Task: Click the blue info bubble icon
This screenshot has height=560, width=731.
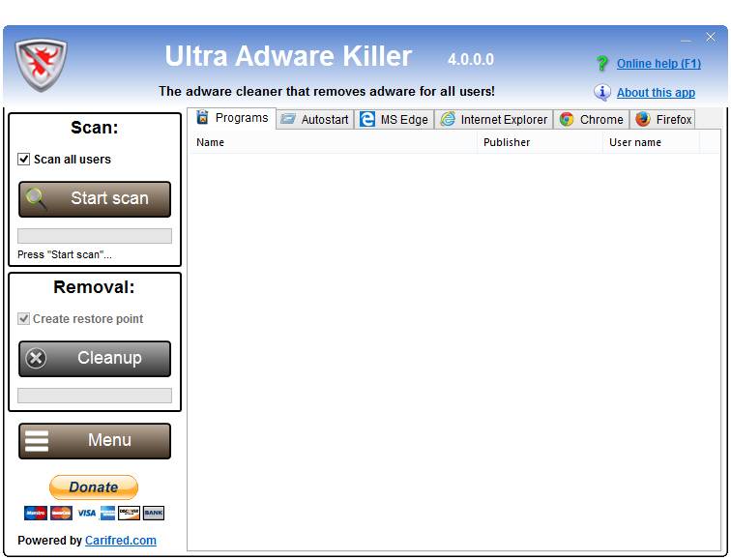Action: coord(601,92)
